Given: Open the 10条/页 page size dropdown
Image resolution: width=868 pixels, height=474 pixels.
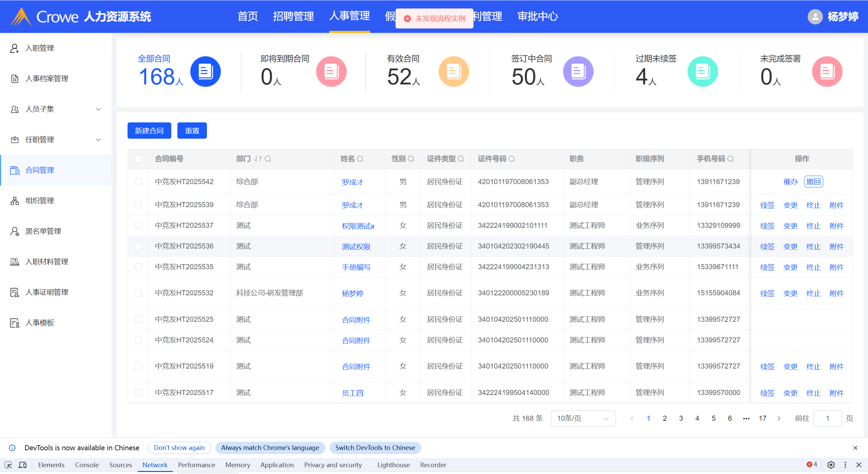Looking at the screenshot, I should click(583, 418).
